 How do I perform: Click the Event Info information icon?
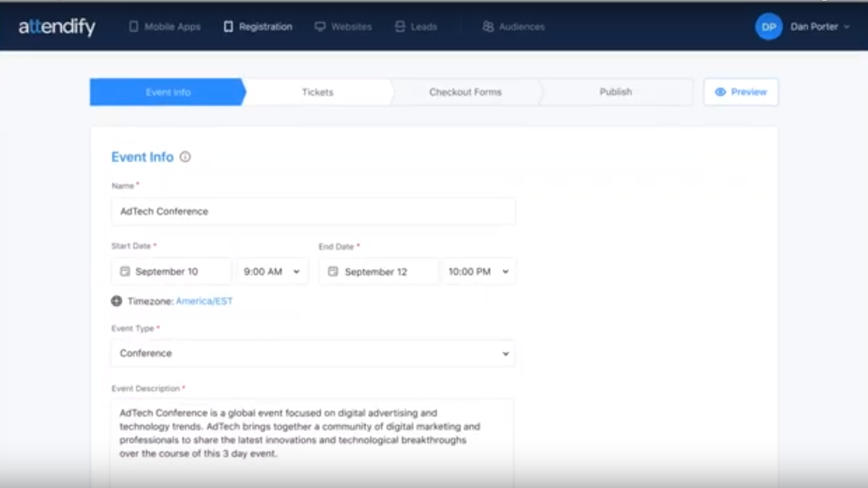[185, 157]
